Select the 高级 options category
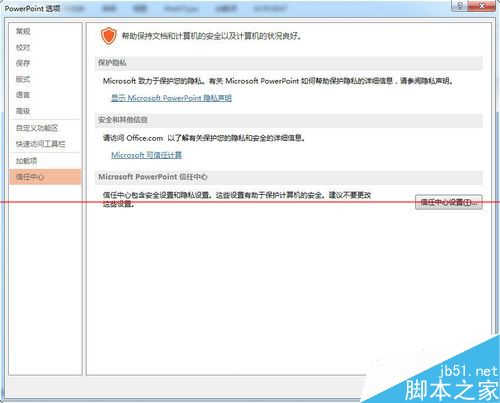Image resolution: width=500 pixels, height=403 pixels. click(x=45, y=111)
